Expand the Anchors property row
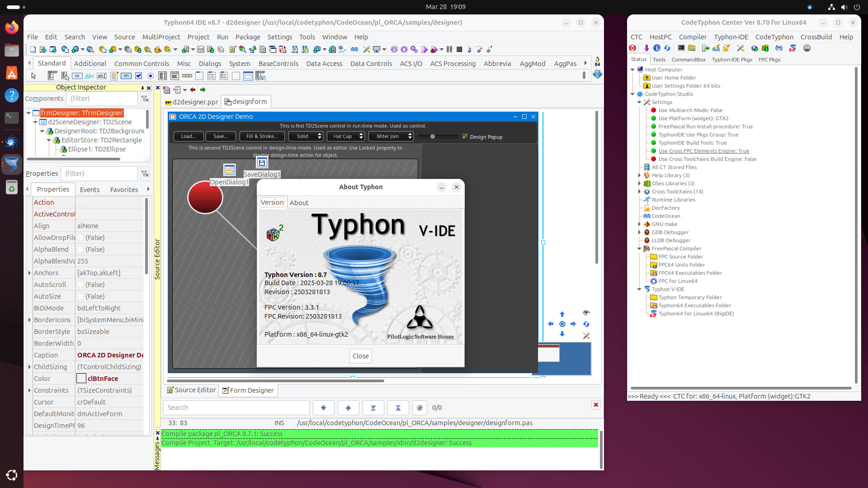The width and height of the screenshot is (868, 488). [29, 273]
